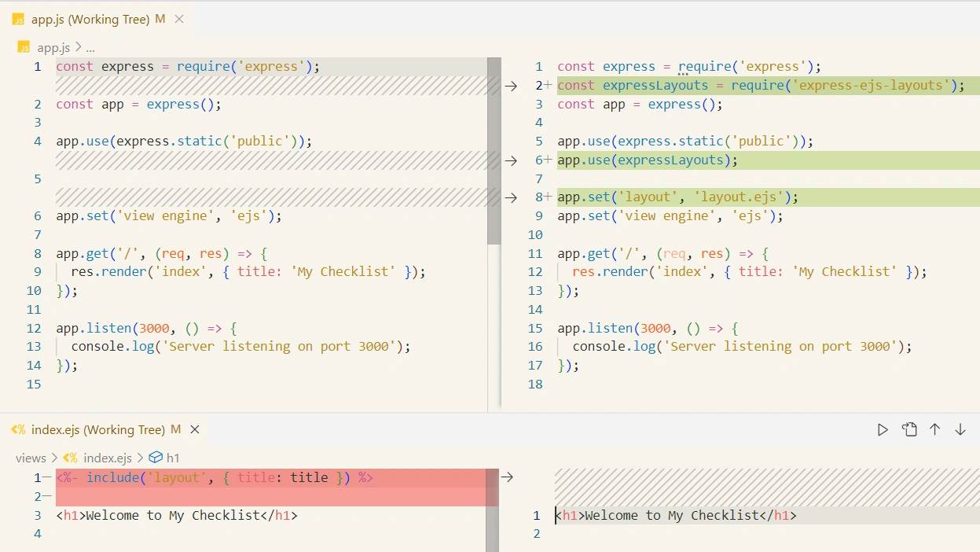
Task: Click added line "app.use(expressLayouts);"
Action: [x=648, y=160]
